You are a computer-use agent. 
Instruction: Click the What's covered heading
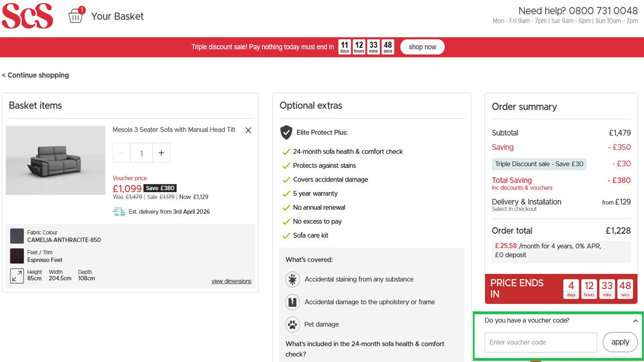click(309, 260)
